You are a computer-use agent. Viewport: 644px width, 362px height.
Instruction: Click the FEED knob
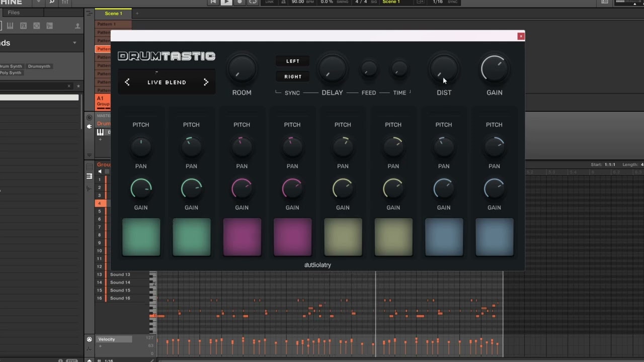coord(369,69)
